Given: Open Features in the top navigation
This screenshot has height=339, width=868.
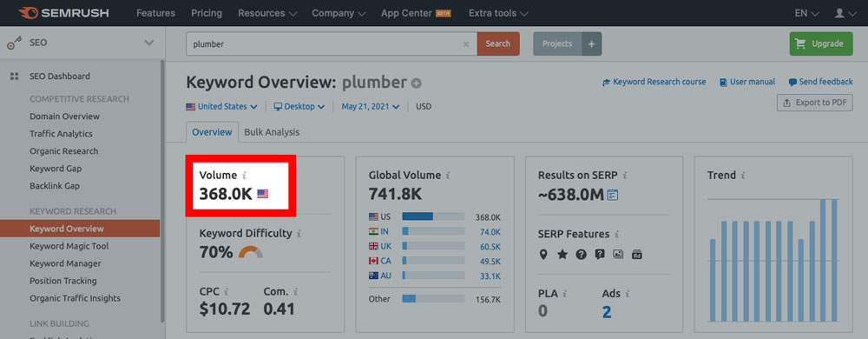Looking at the screenshot, I should (x=155, y=13).
